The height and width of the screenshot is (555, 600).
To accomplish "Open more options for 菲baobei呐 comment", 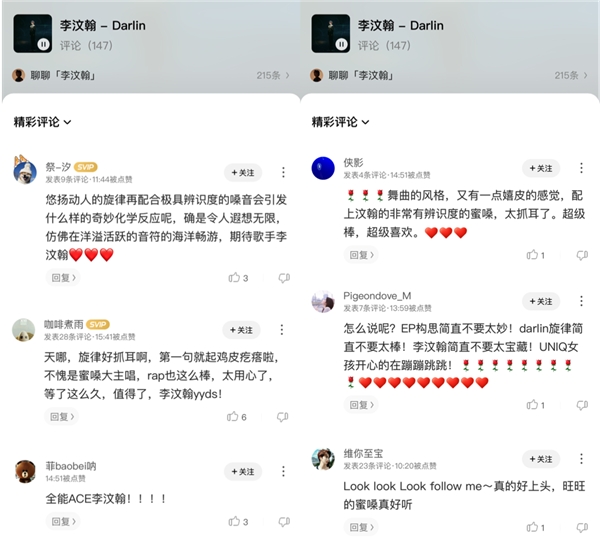I will (x=283, y=471).
